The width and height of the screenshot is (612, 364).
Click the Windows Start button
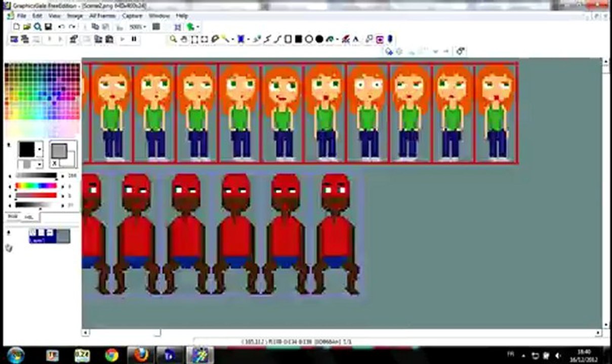(15, 355)
